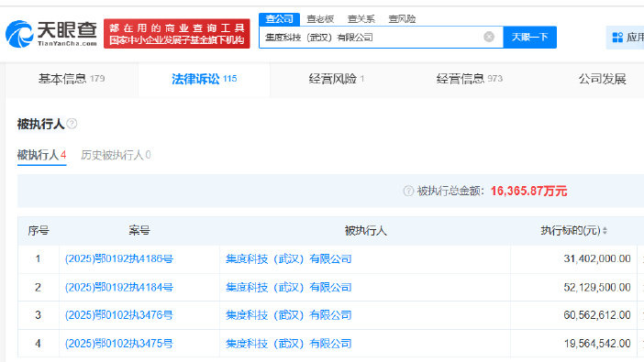Open help icon beside 被执行人 heading

pyautogui.click(x=72, y=124)
